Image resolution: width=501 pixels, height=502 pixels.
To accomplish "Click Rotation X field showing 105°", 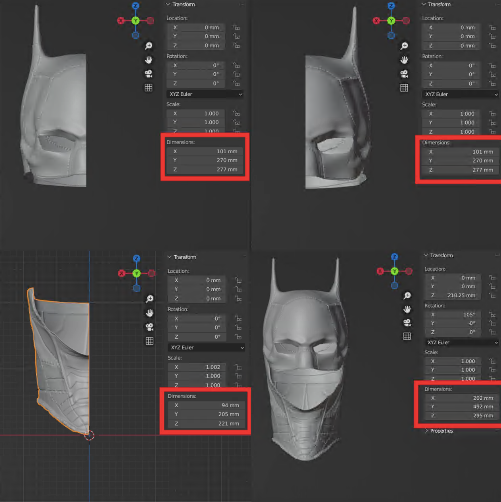I will 452,315.
